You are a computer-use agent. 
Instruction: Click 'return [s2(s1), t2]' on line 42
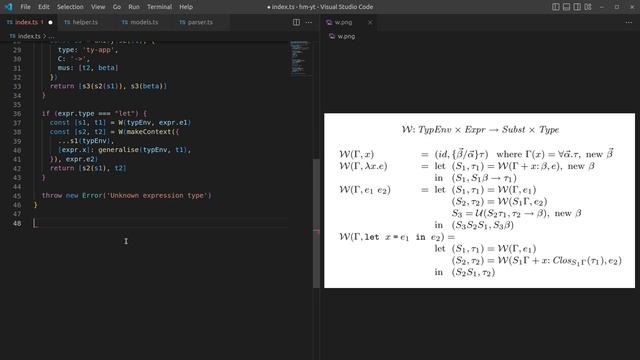click(88, 168)
